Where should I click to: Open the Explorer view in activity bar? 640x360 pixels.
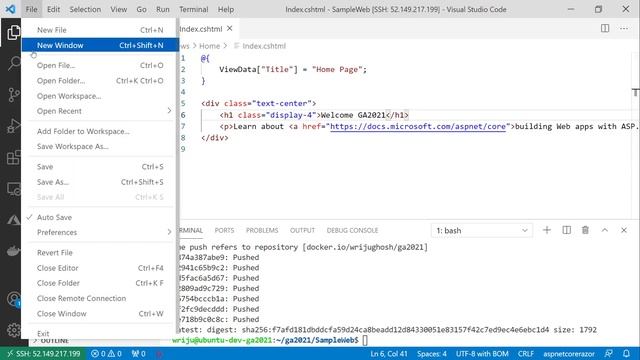click(x=13, y=32)
